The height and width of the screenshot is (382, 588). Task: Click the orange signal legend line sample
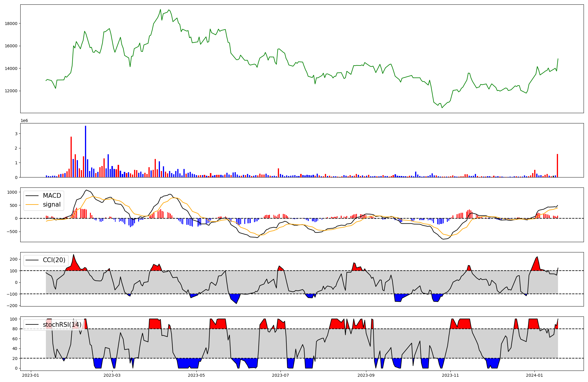coord(32,205)
